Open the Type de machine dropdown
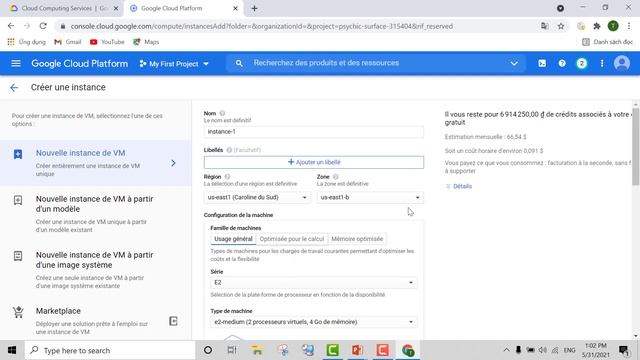 [x=313, y=322]
